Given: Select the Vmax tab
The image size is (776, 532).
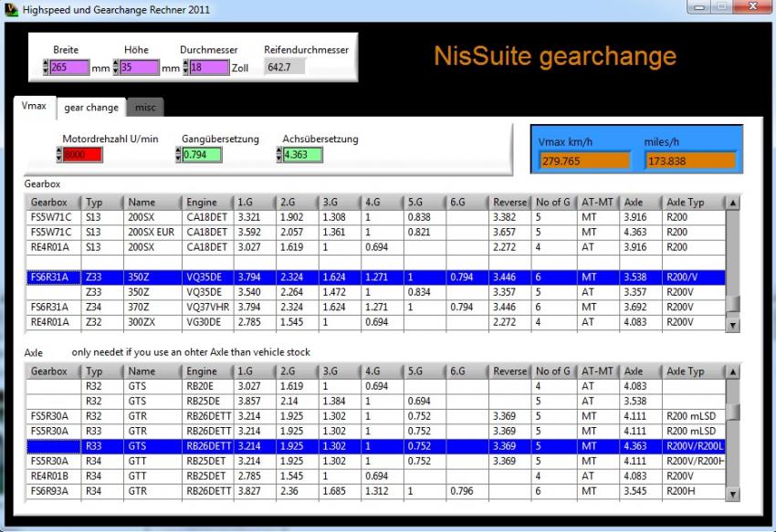Looking at the screenshot, I should tap(34, 106).
